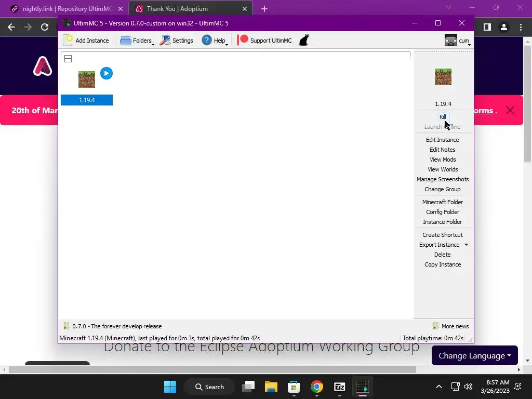Open 7-Zip from the taskbar
Screen dimensions: 532x399
pos(339,387)
